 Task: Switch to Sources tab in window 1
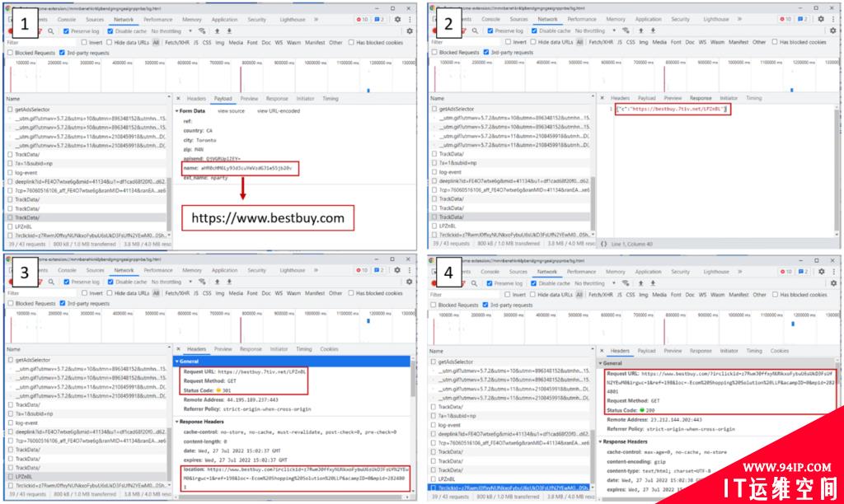tap(95, 20)
